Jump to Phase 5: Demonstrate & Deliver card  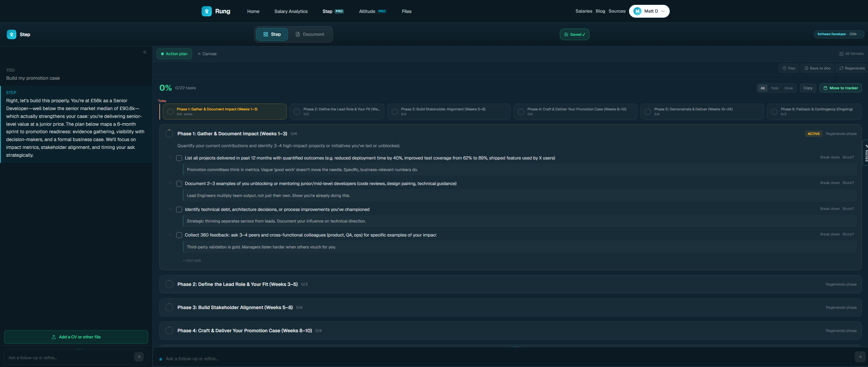[702, 111]
